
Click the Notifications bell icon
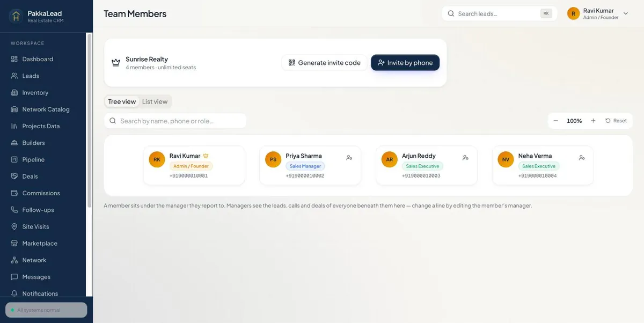14,293
